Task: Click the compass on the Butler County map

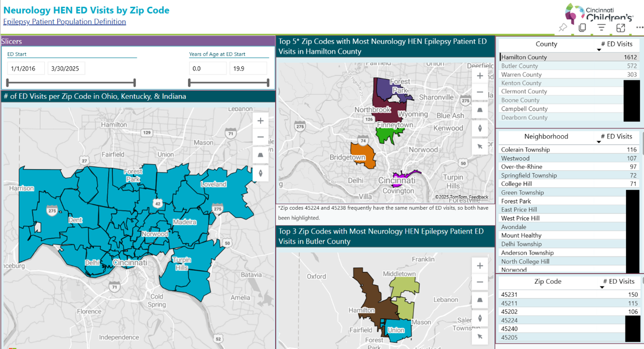Action: click(x=480, y=318)
